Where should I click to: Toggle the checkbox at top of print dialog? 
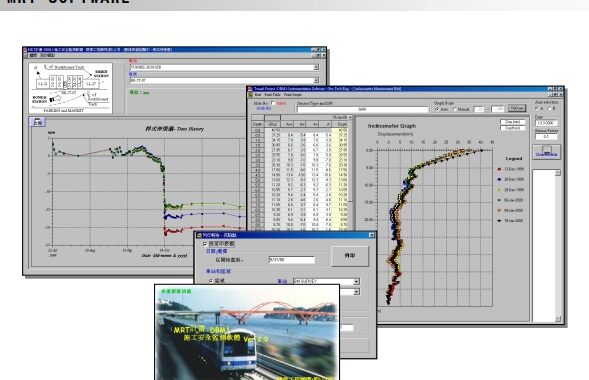(x=205, y=244)
